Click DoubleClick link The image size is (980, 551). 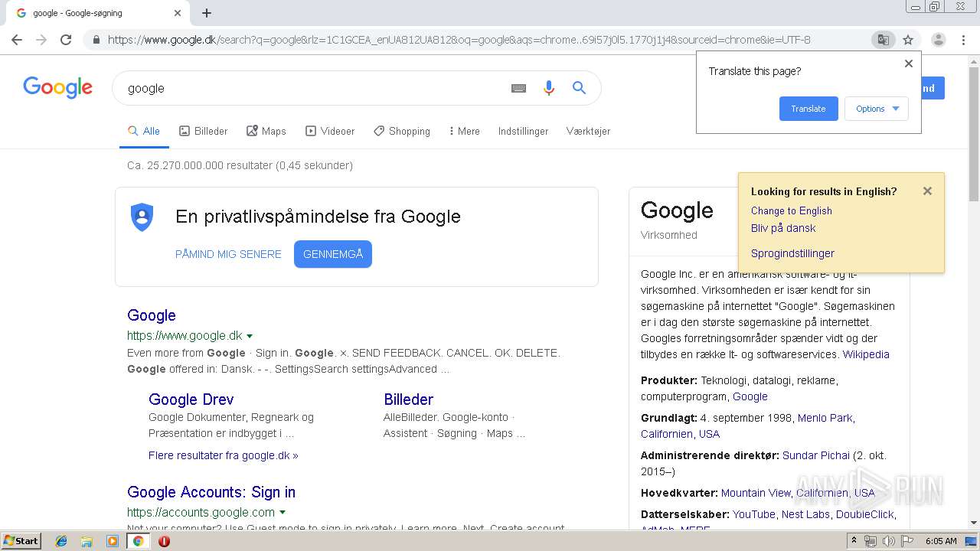(864, 514)
